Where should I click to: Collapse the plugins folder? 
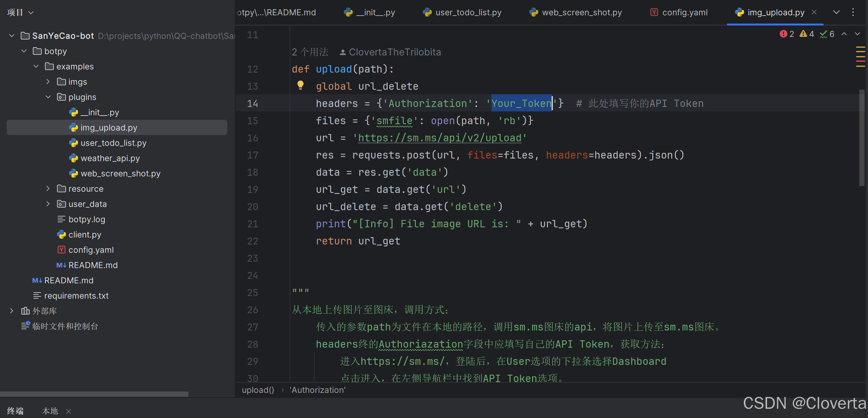pyautogui.click(x=48, y=97)
